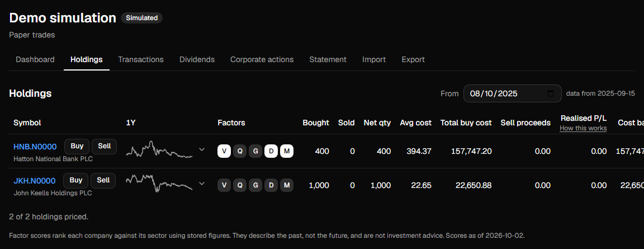Click the From date input 08/10/2025
The width and height of the screenshot is (644, 249).
pyautogui.click(x=512, y=93)
